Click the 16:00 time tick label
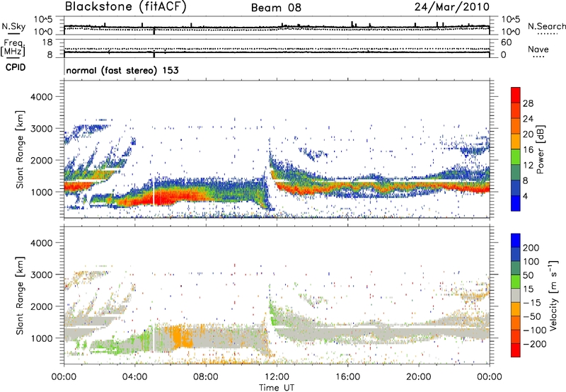 click(x=347, y=377)
